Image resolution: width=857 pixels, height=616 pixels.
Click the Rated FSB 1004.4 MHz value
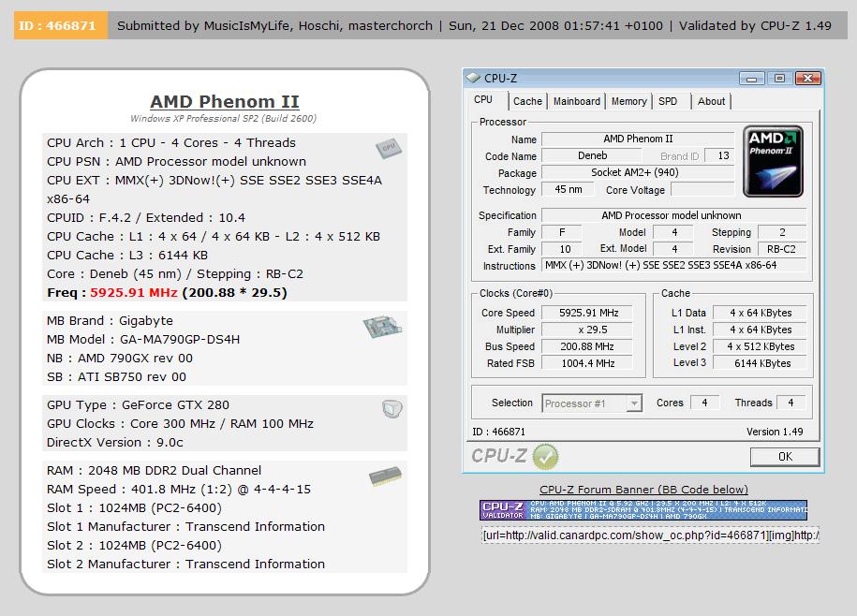(587, 363)
